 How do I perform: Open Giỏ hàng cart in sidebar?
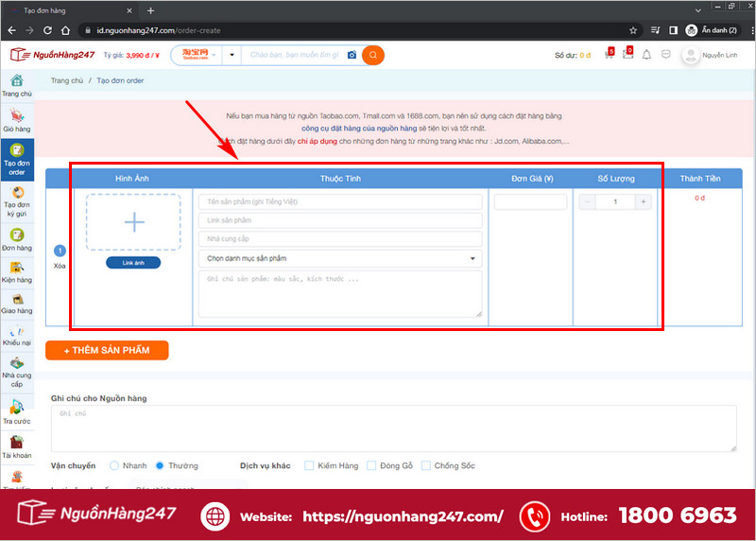pyautogui.click(x=17, y=120)
